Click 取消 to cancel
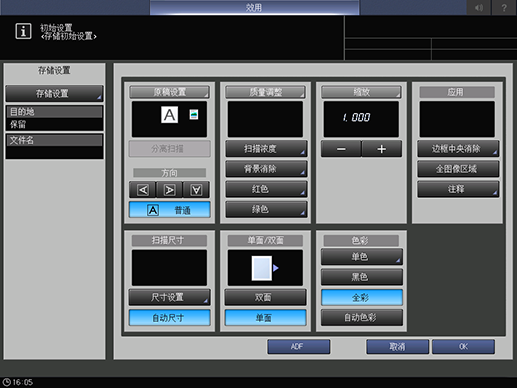This screenshot has height=388, width=517. (x=397, y=347)
